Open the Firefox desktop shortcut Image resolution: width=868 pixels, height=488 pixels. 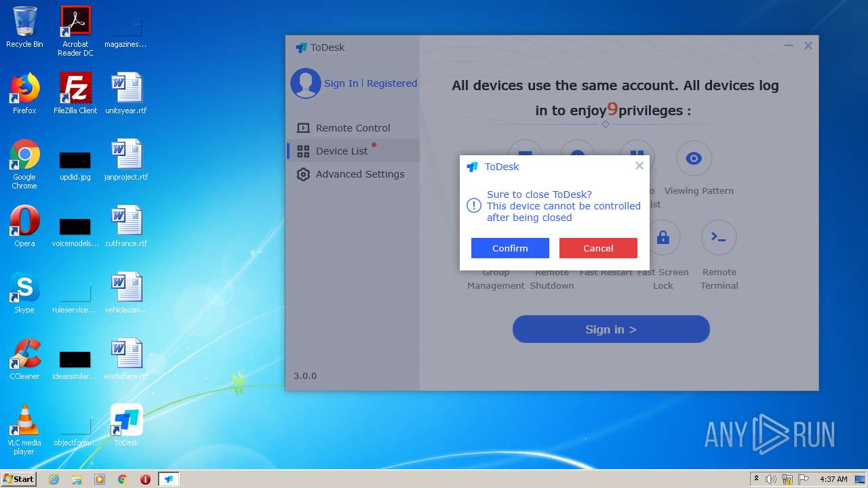point(24,94)
